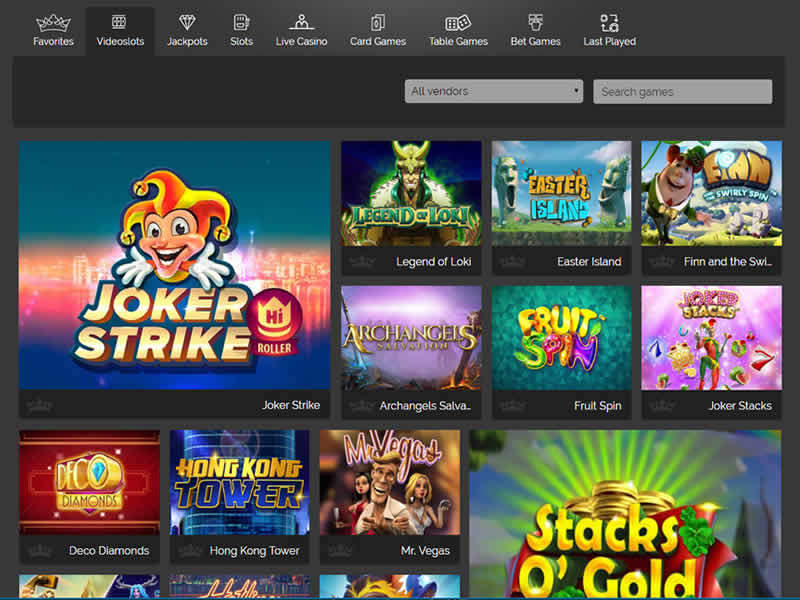
Task: Click the Search games input field
Action: (x=683, y=92)
